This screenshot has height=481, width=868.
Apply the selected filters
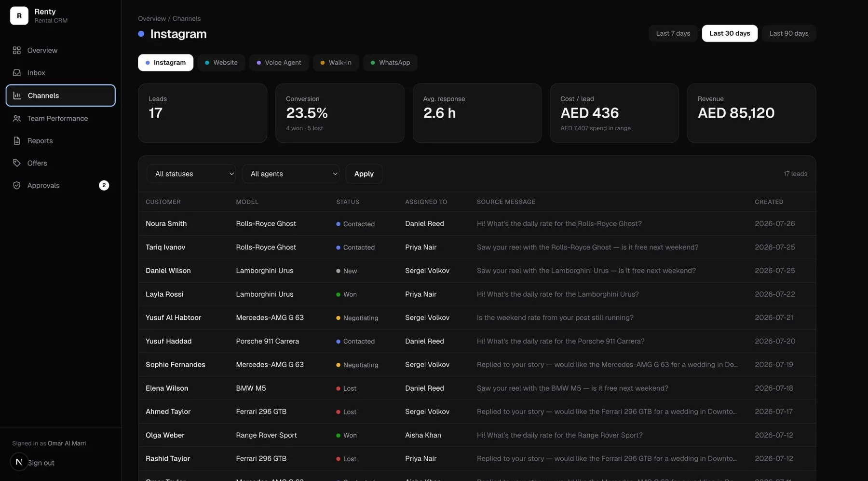(364, 174)
